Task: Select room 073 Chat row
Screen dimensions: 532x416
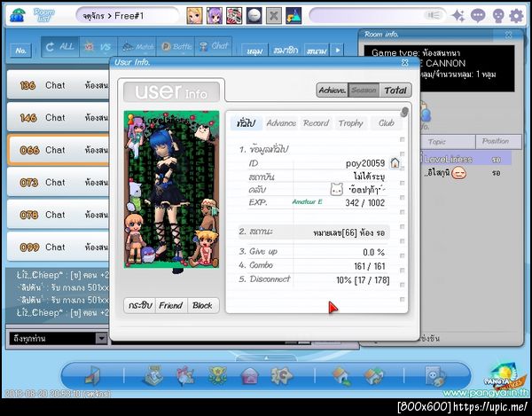Action: [x=59, y=182]
